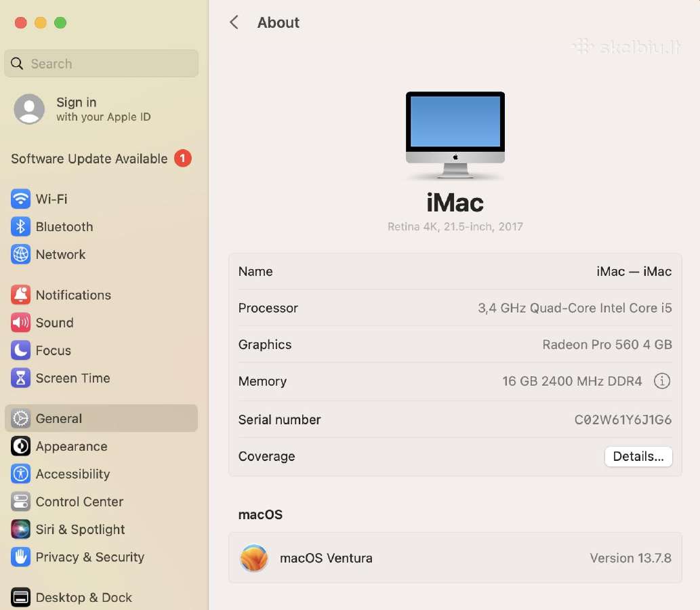Screen dimensions: 700x610
Task: Click the Control Center icon
Action: tap(20, 502)
